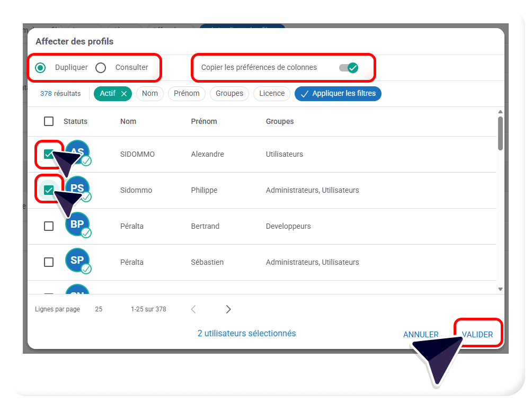Go to previous page of results
The image size is (532, 403).
point(193,309)
